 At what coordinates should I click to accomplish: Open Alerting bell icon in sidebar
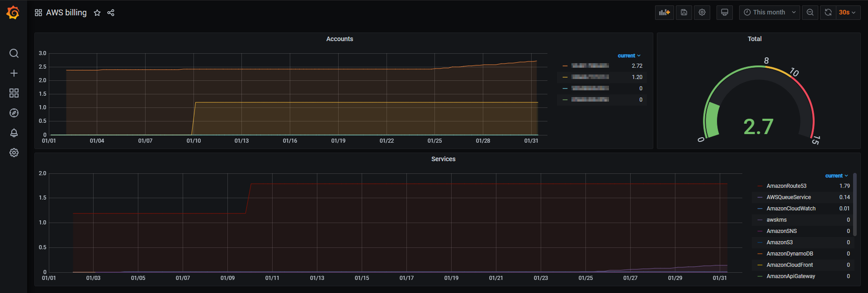pyautogui.click(x=14, y=133)
